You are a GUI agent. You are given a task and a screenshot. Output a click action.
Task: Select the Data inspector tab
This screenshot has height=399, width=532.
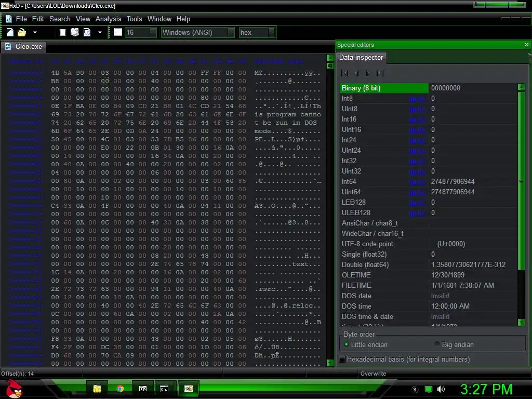361,58
